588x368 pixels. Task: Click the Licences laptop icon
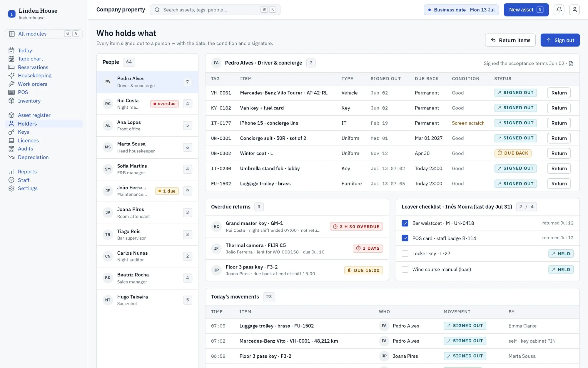11,140
